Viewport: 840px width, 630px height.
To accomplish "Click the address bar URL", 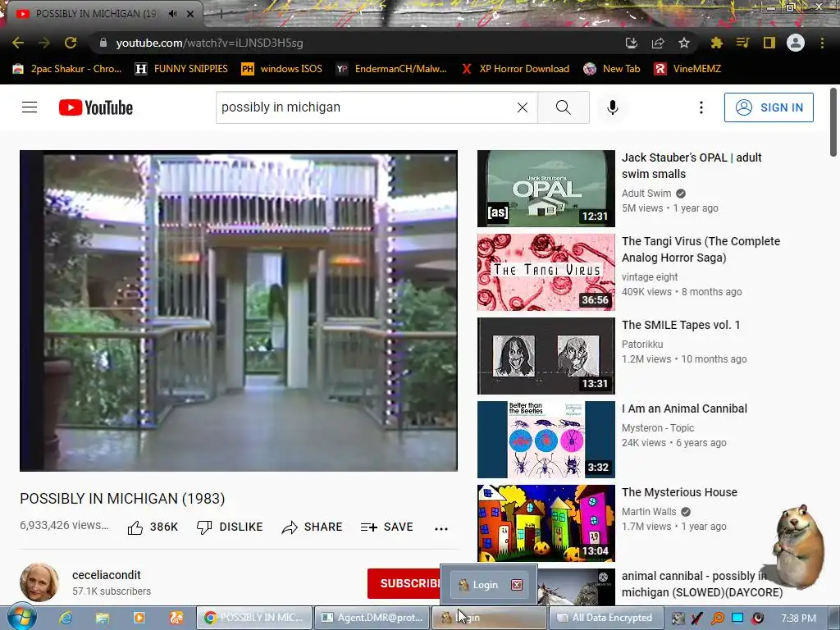I will pyautogui.click(x=209, y=43).
